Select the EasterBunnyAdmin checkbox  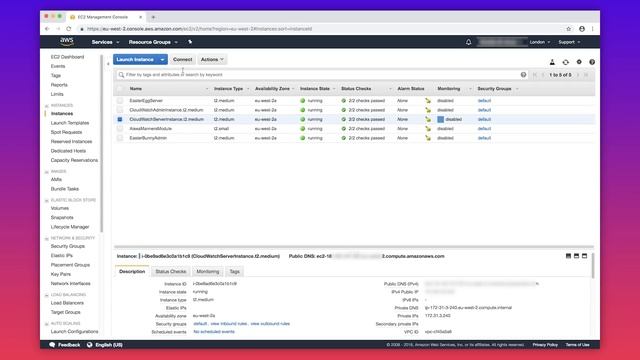point(120,138)
